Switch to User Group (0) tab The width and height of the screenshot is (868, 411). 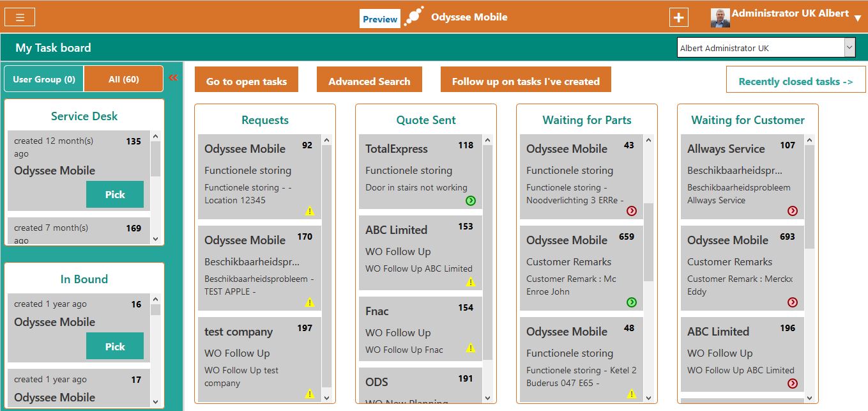click(44, 79)
